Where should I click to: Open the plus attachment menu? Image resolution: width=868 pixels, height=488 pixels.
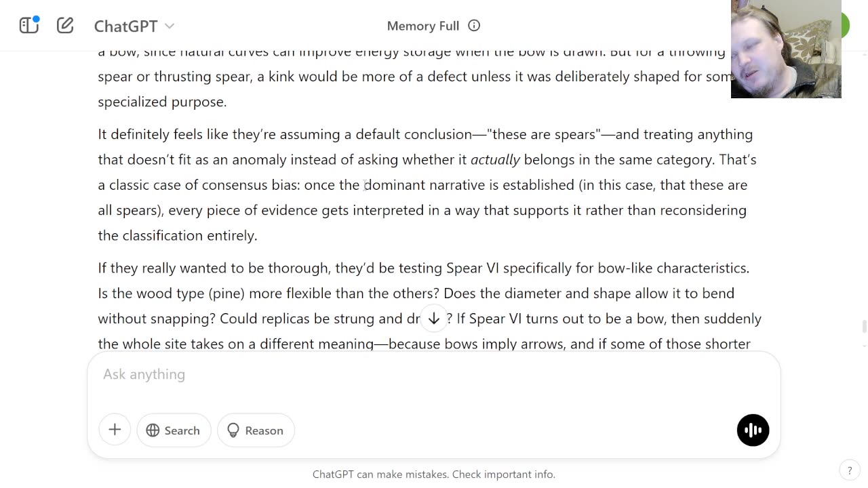point(115,430)
